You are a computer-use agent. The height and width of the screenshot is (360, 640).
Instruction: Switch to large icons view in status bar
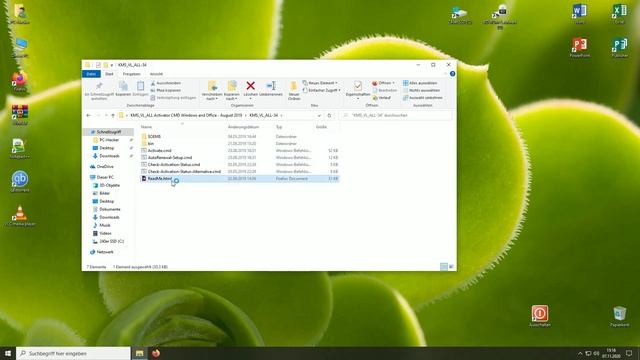click(451, 267)
